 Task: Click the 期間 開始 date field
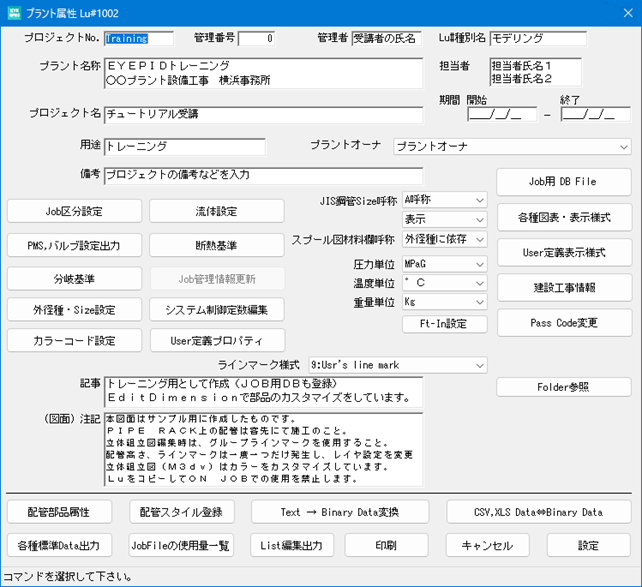[x=502, y=115]
